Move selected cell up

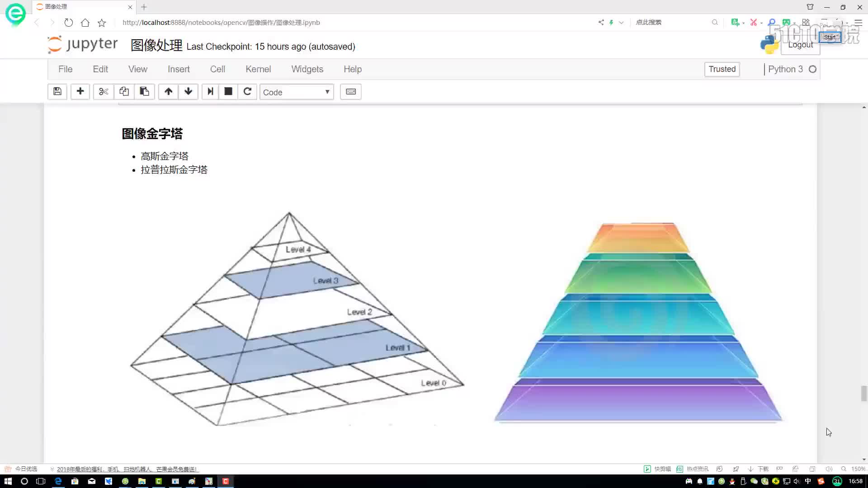click(x=168, y=92)
